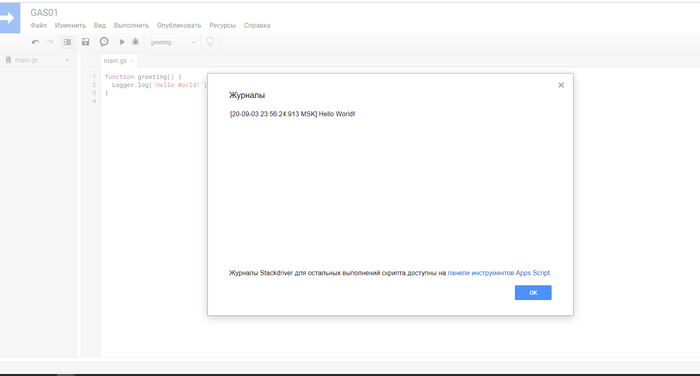The height and width of the screenshot is (376, 700).
Task: Click the Журналы dialog heading
Action: tap(247, 95)
